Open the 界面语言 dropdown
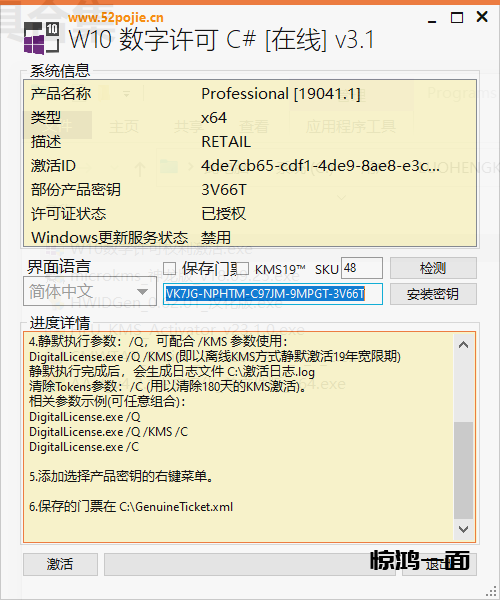This screenshot has height=600, width=500. pos(90,291)
